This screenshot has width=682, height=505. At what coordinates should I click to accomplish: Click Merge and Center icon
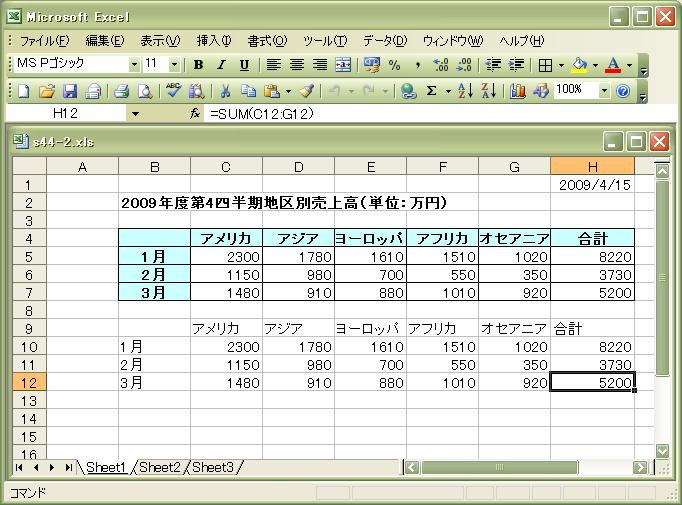[x=343, y=65]
